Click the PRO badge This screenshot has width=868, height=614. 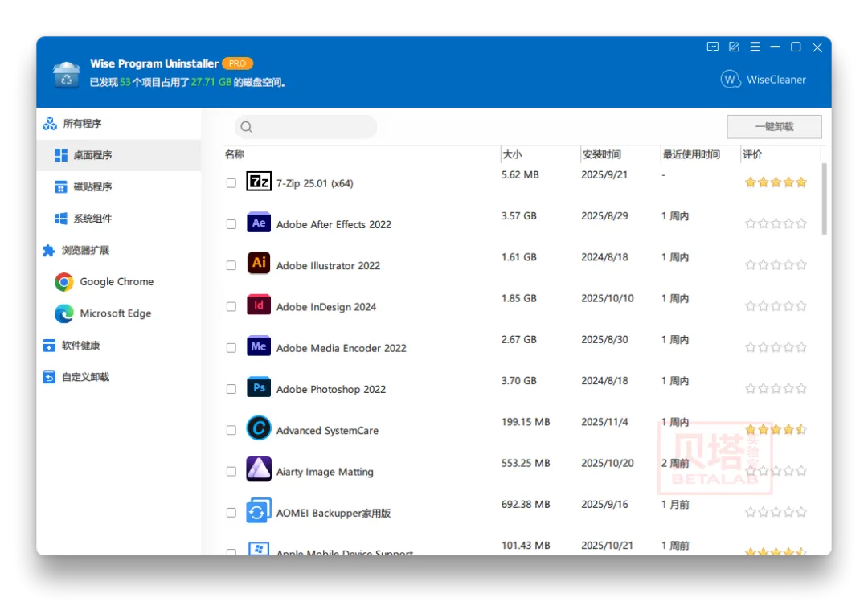(x=237, y=63)
